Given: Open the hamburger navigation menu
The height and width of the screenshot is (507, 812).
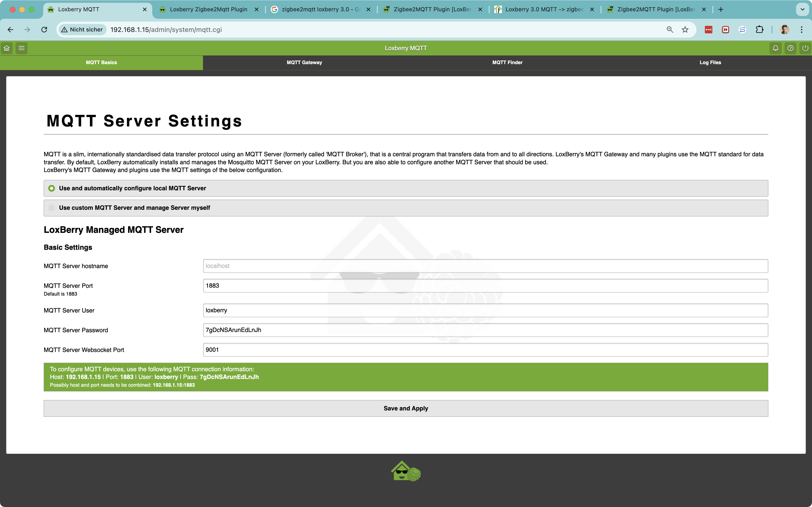Looking at the screenshot, I should (x=21, y=48).
